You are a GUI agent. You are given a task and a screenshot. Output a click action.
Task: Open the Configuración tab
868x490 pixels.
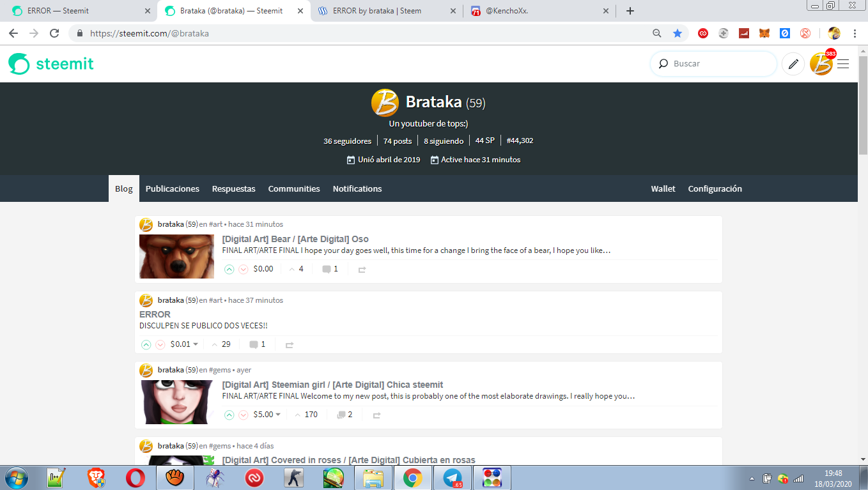click(715, 188)
